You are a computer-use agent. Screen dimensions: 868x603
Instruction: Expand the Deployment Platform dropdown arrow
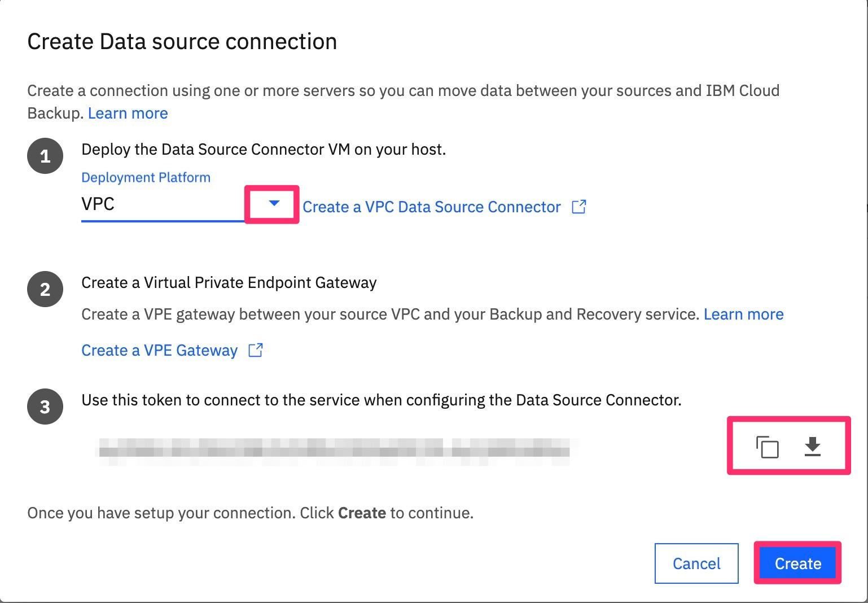[274, 203]
